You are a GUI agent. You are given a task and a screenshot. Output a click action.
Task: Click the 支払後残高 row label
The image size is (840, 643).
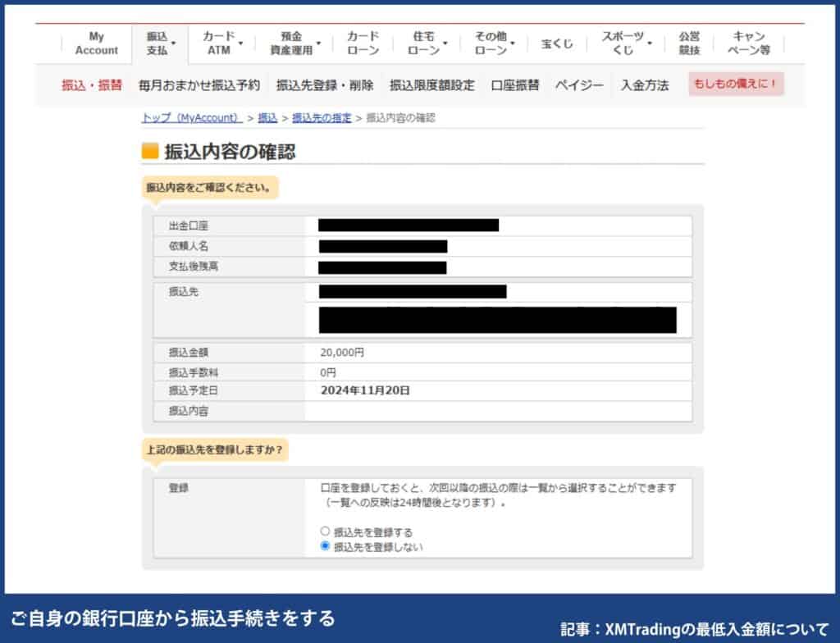click(x=194, y=267)
